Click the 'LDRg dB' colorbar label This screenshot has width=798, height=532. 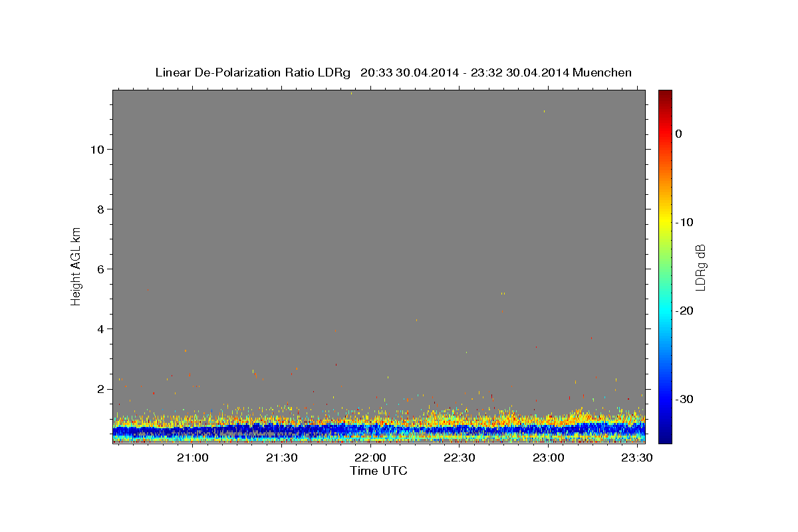point(700,267)
